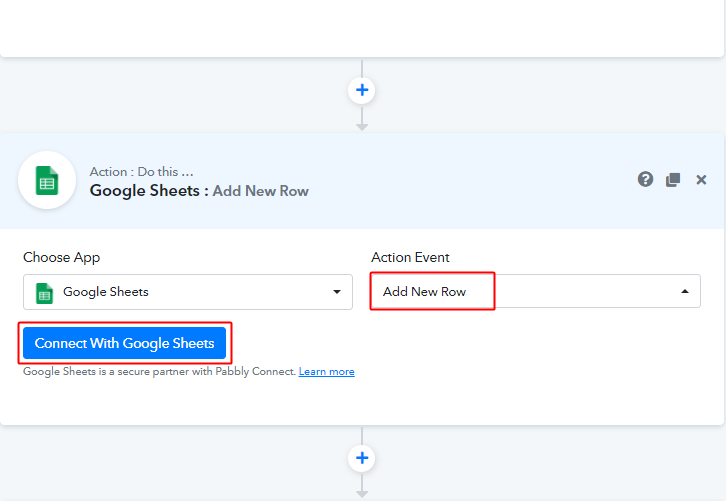Open the Learn more link

click(326, 371)
